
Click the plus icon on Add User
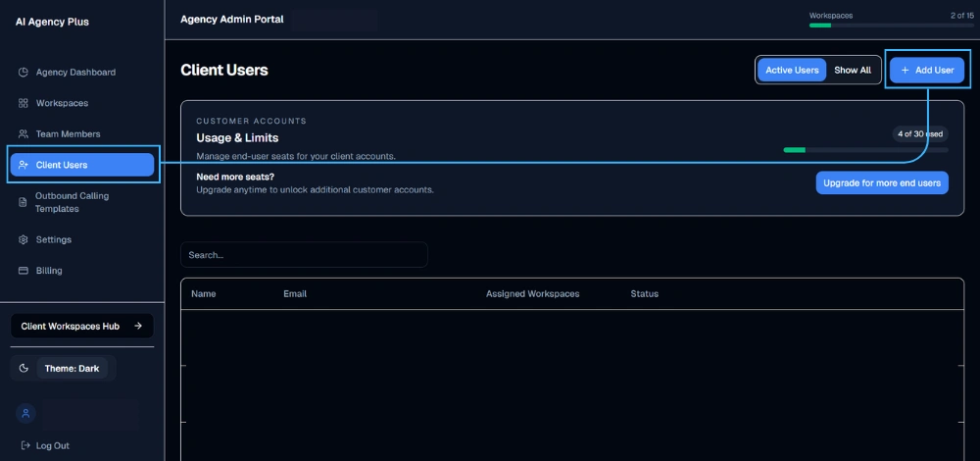(x=905, y=70)
